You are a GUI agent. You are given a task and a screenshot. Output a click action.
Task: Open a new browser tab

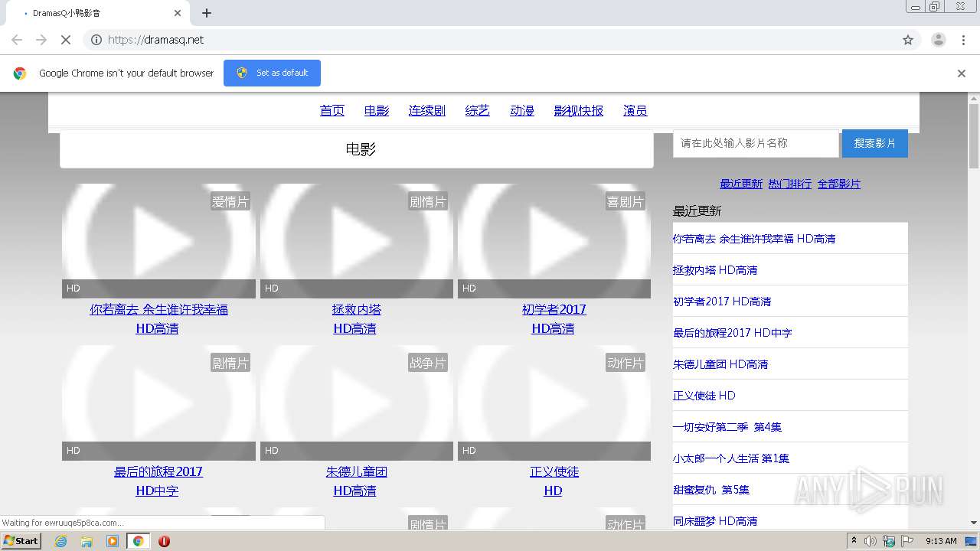(207, 13)
